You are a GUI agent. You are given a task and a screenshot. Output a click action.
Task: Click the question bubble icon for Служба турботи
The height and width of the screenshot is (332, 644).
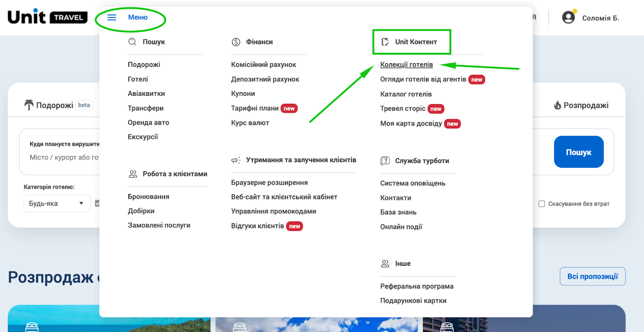(385, 161)
